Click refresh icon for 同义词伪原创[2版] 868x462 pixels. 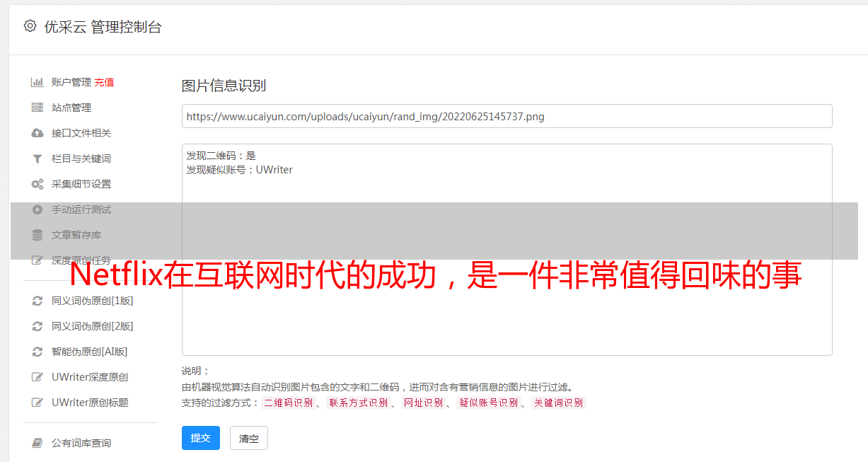click(37, 326)
